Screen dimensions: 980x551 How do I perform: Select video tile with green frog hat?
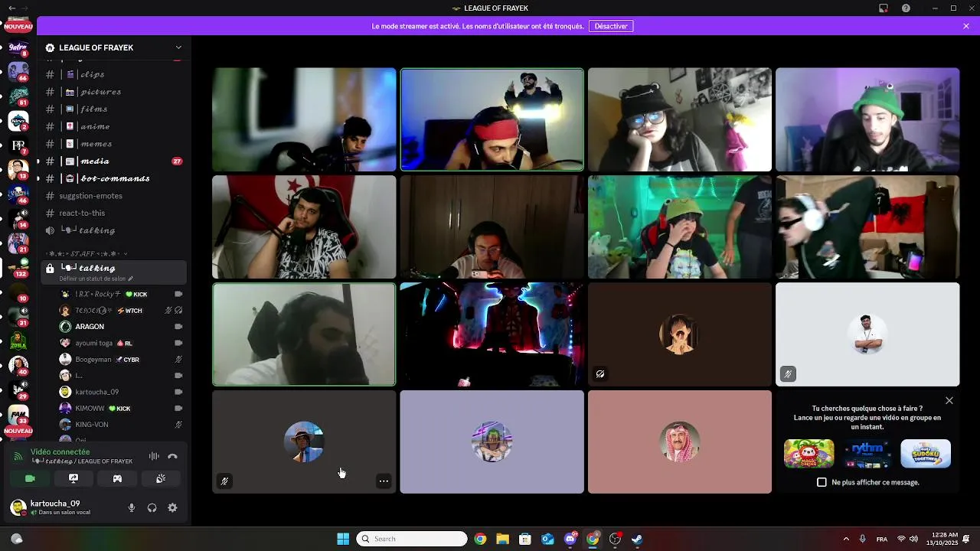867,119
